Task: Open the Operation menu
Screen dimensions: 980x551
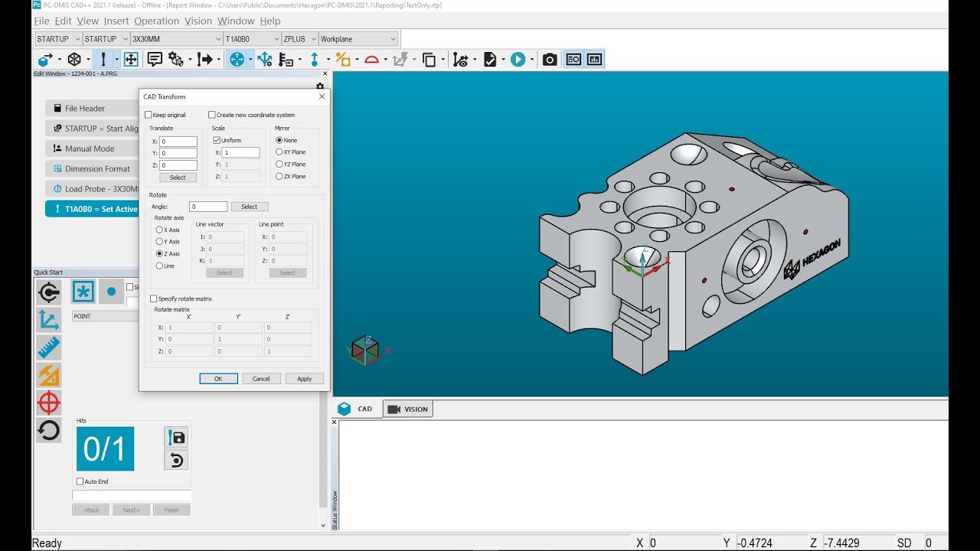Action: [x=156, y=21]
